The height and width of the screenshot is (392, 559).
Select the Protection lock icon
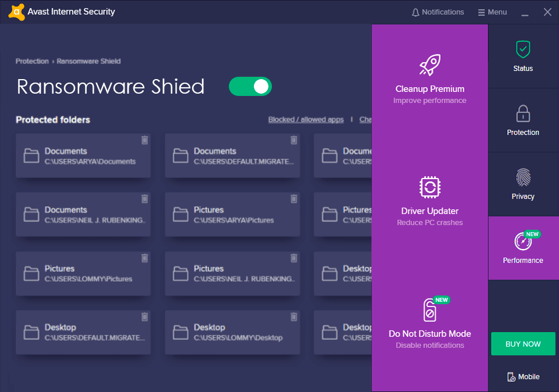point(522,113)
